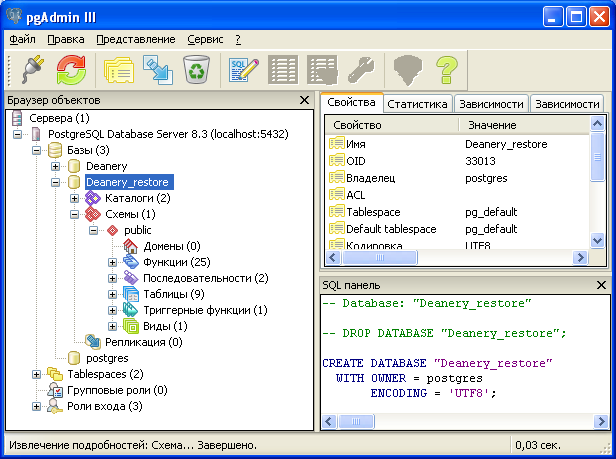The width and height of the screenshot is (616, 459).
Task: Click the Servers group icon in tree
Action: tap(17, 118)
